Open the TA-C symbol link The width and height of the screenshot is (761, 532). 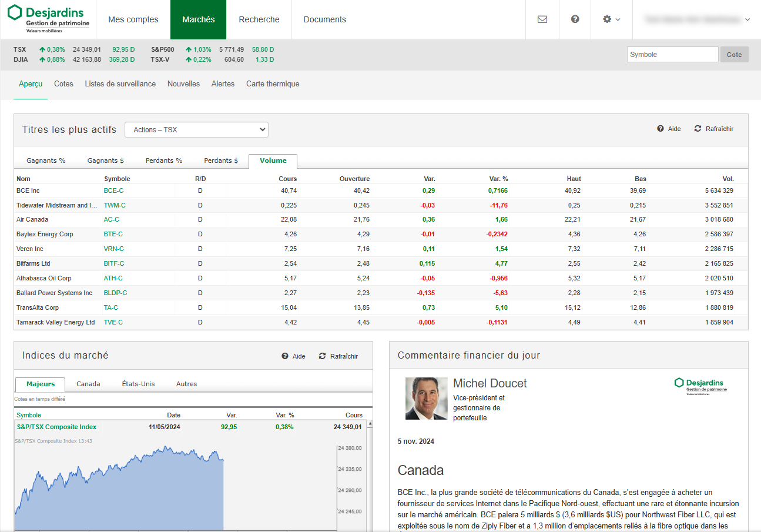click(111, 307)
